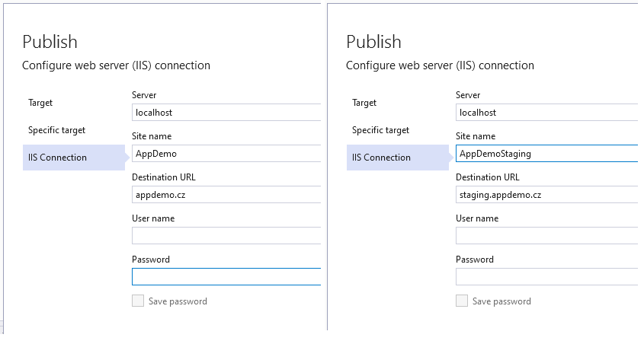Viewport: 644px width, 344px height.
Task: Click Destination URL field showing staging.appdemo.cz
Action: (547, 194)
